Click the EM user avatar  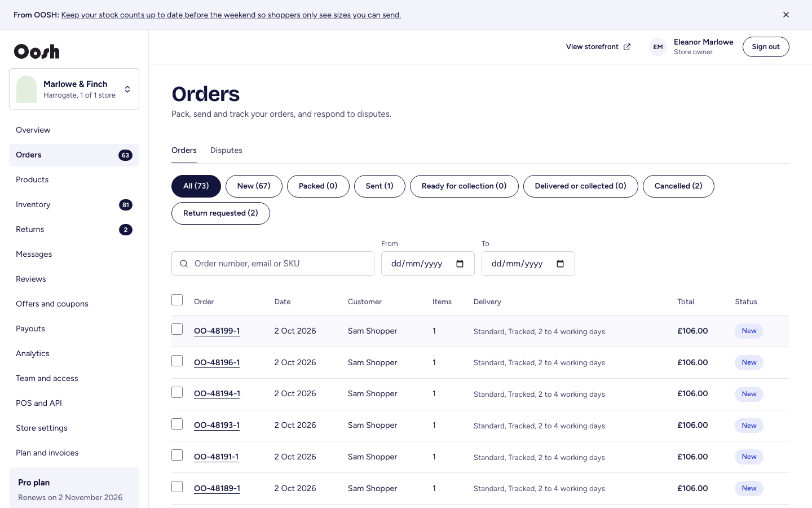pyautogui.click(x=658, y=47)
